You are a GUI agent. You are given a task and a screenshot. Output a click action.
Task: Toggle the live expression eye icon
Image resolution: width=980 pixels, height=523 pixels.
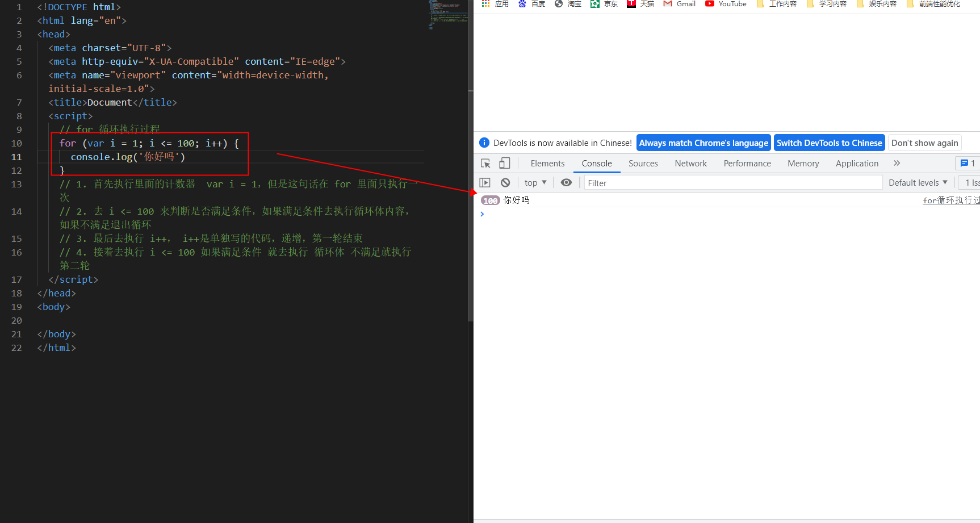pos(566,183)
